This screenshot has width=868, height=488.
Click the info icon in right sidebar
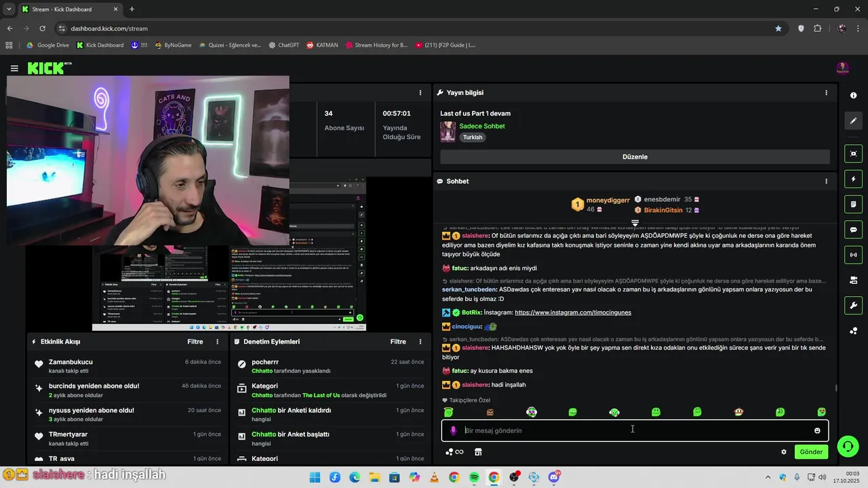click(x=853, y=96)
